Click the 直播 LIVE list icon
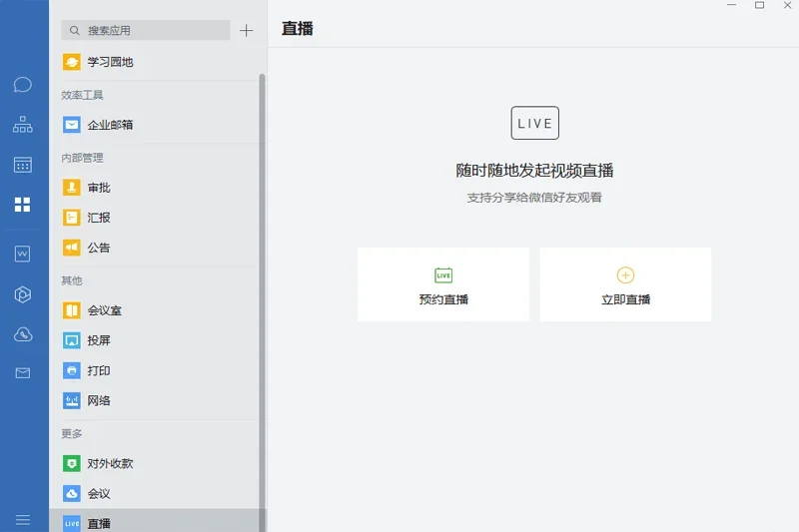Viewport: 799px width, 532px height. pos(72,523)
